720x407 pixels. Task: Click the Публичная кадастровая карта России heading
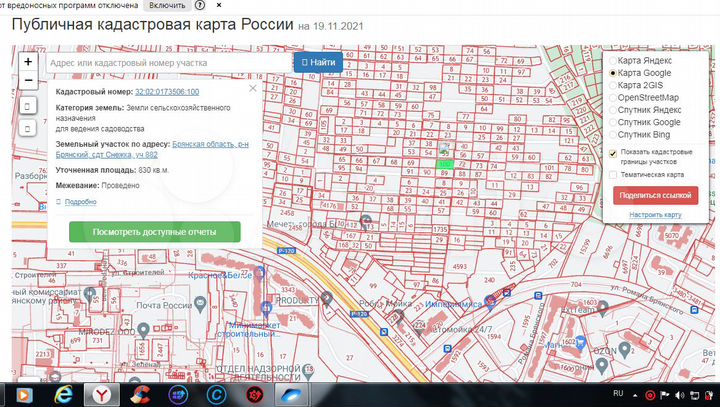pos(152,24)
